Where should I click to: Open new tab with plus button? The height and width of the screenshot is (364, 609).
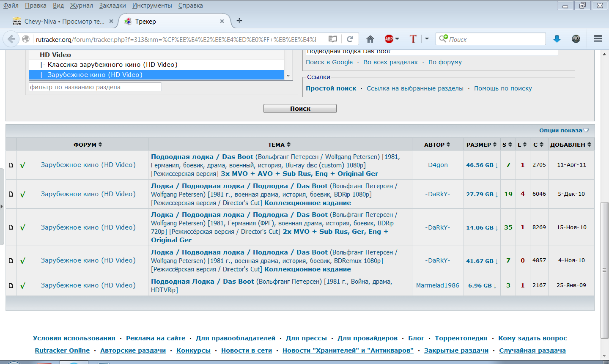coord(239,21)
